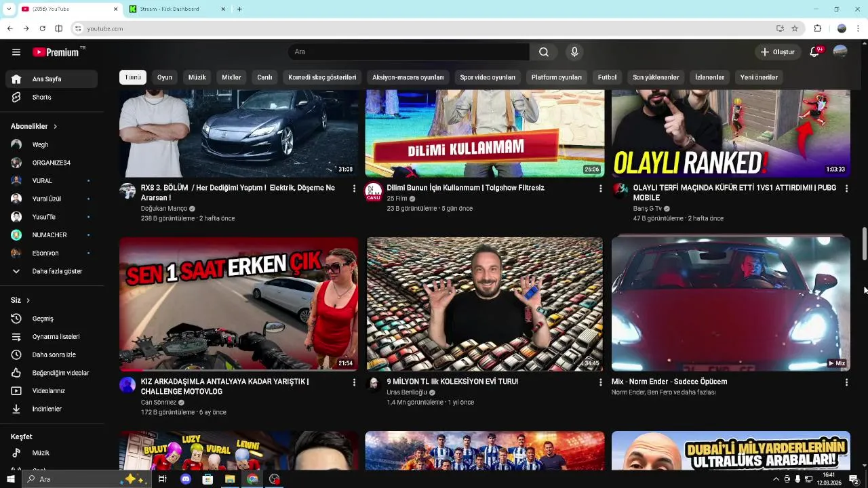Viewport: 868px width, 488px height.
Task: Start voice search with microphone icon
Action: [x=574, y=52]
